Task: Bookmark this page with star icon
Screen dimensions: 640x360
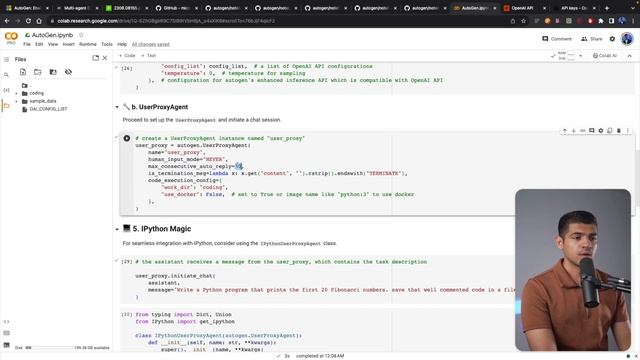Action: point(523,21)
